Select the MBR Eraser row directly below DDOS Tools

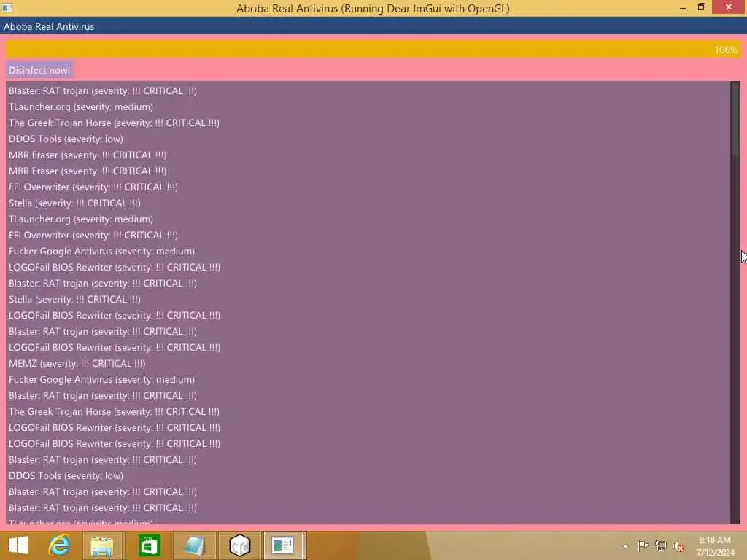click(88, 155)
